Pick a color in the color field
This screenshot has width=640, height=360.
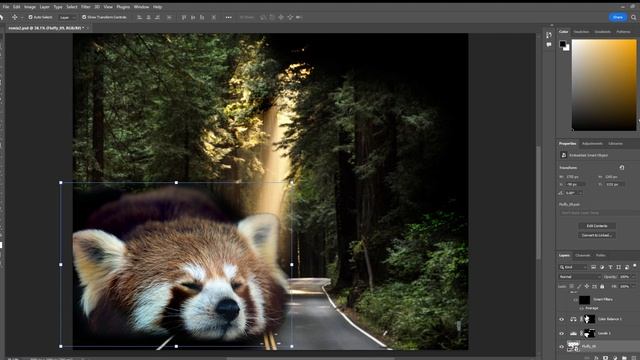pyautogui.click(x=604, y=85)
